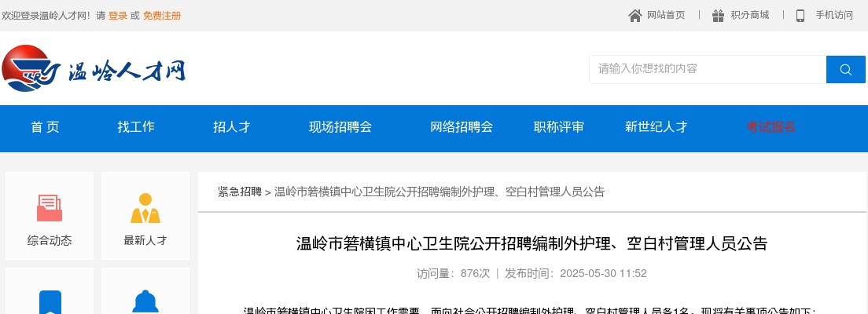The height and width of the screenshot is (314, 868).
Task: Click the mobile phone icon for 手机访问
Action: point(800,16)
